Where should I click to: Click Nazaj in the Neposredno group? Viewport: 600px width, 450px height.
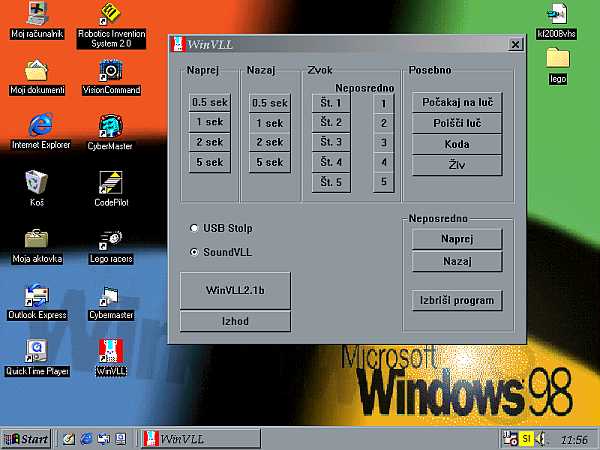(457, 261)
